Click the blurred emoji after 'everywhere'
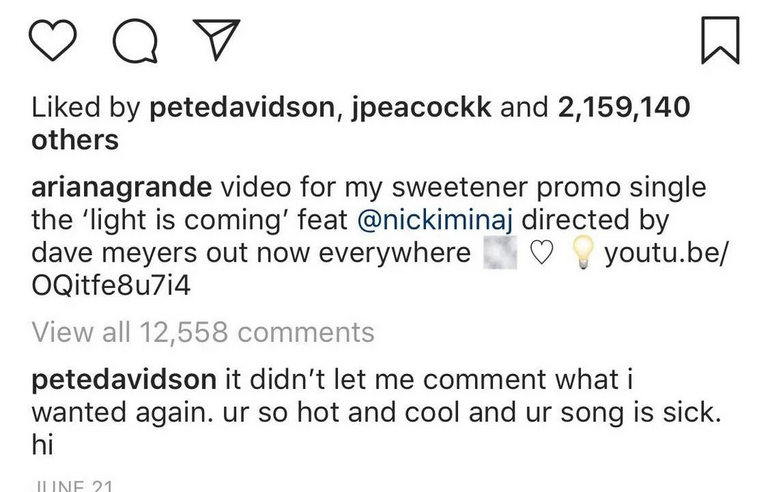Screen dimensions: 768x492 (500, 255)
